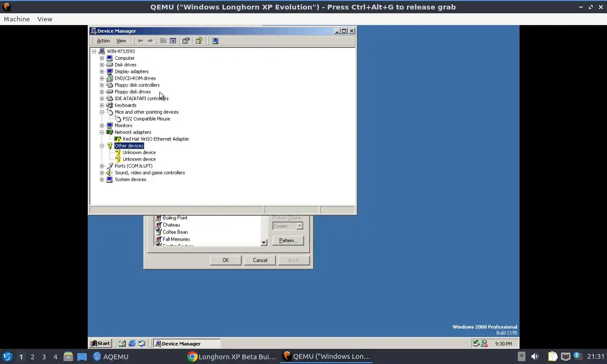Click the DVD/CD-ROM drives icon
Image resolution: width=607 pixels, height=364 pixels.
(x=110, y=78)
